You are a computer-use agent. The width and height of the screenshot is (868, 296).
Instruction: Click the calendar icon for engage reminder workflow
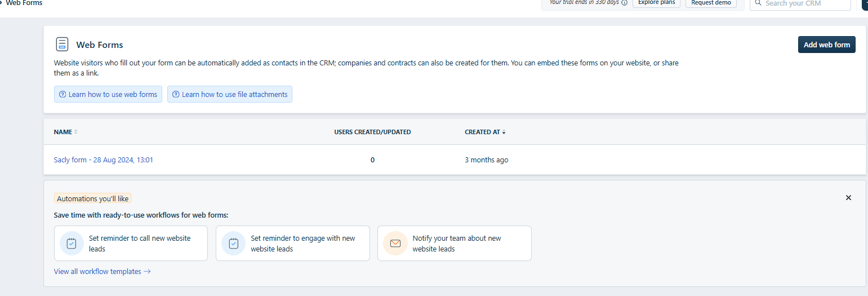click(x=233, y=244)
